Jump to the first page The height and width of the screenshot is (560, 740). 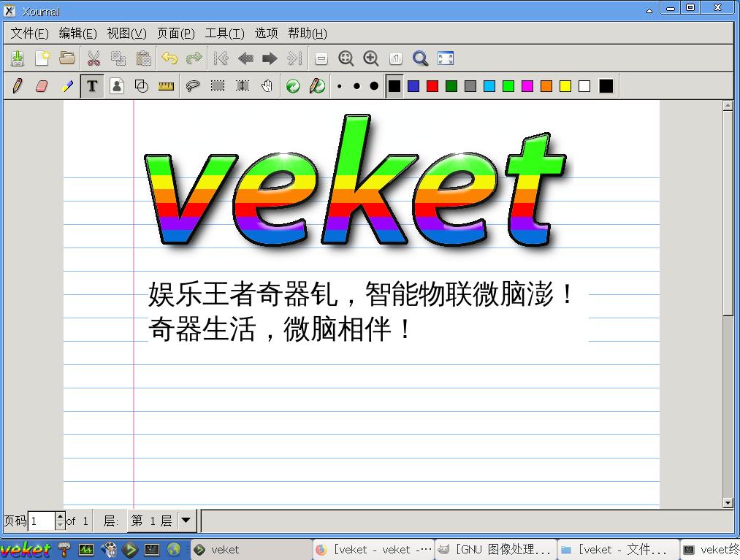click(x=221, y=58)
